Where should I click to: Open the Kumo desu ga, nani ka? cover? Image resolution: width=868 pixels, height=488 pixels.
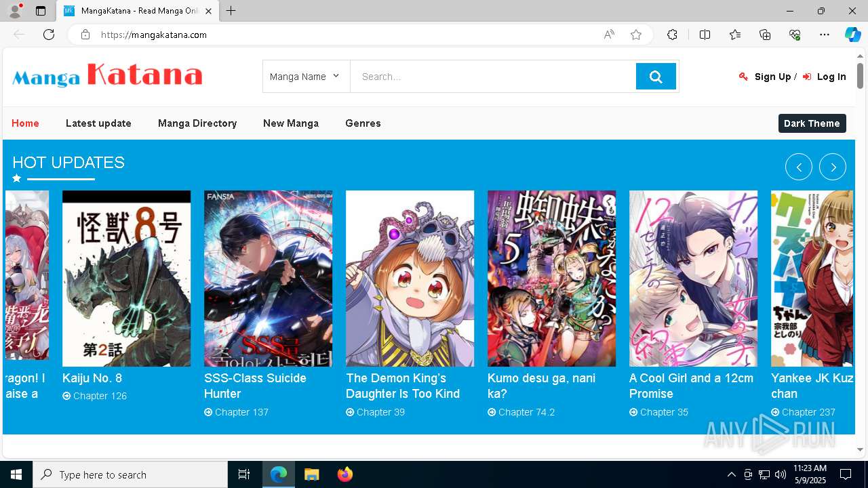[x=551, y=279]
